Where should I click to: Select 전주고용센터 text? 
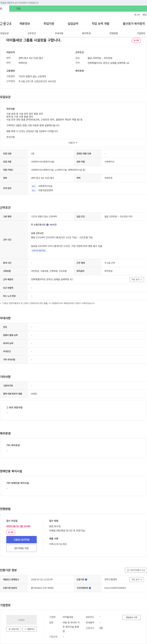tap(111, 580)
